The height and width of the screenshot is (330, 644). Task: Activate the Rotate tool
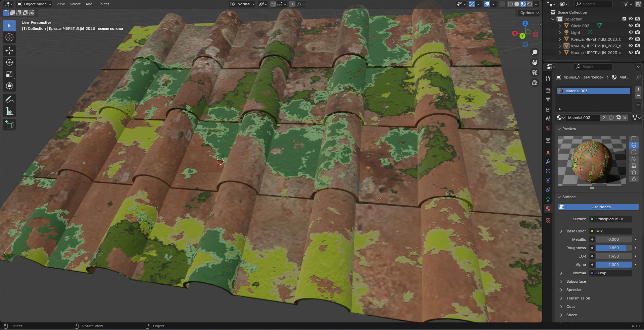tap(9, 62)
